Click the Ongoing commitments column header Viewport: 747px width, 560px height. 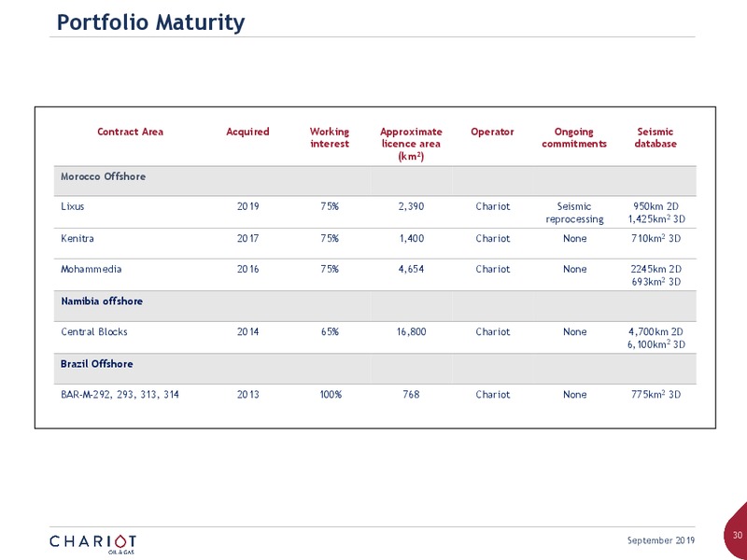[x=574, y=137]
